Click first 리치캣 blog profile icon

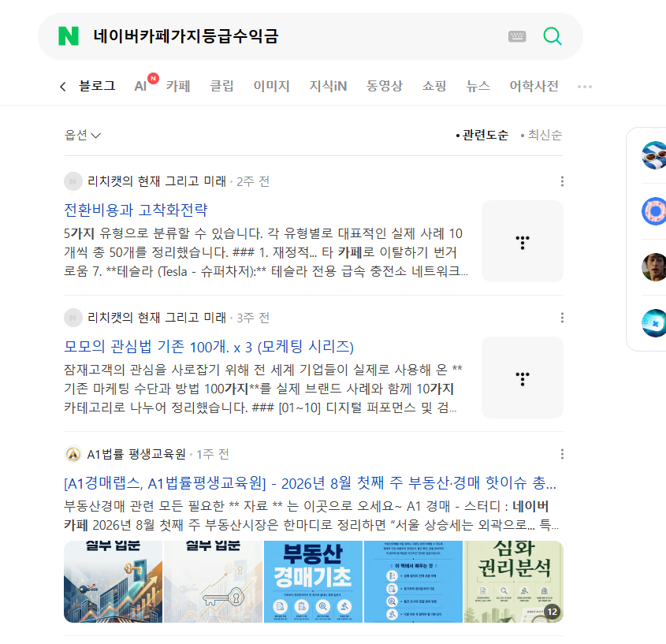73,181
